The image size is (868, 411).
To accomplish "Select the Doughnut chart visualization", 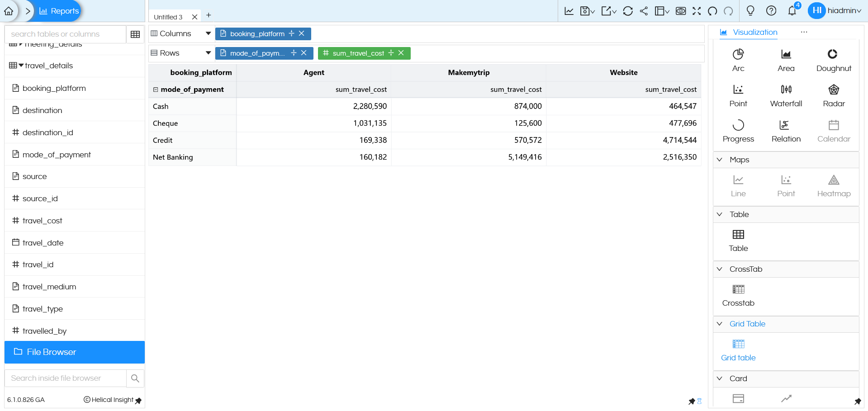I will click(x=834, y=59).
